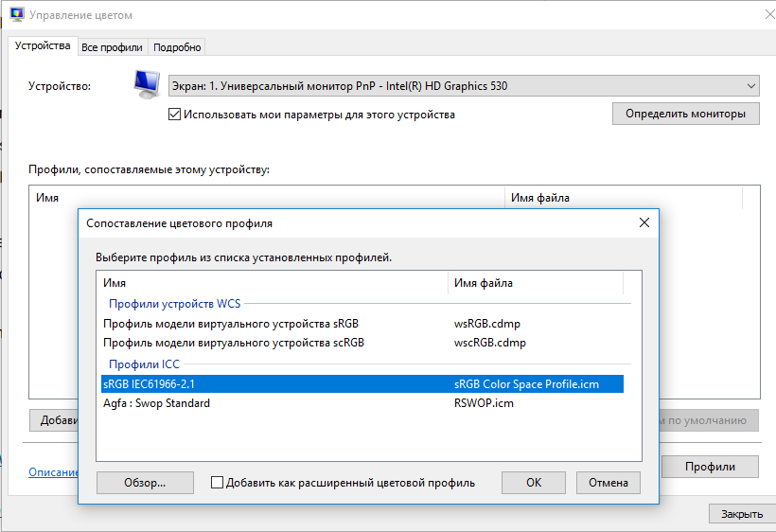Click the monitor icon beside the device dropdown

click(146, 85)
